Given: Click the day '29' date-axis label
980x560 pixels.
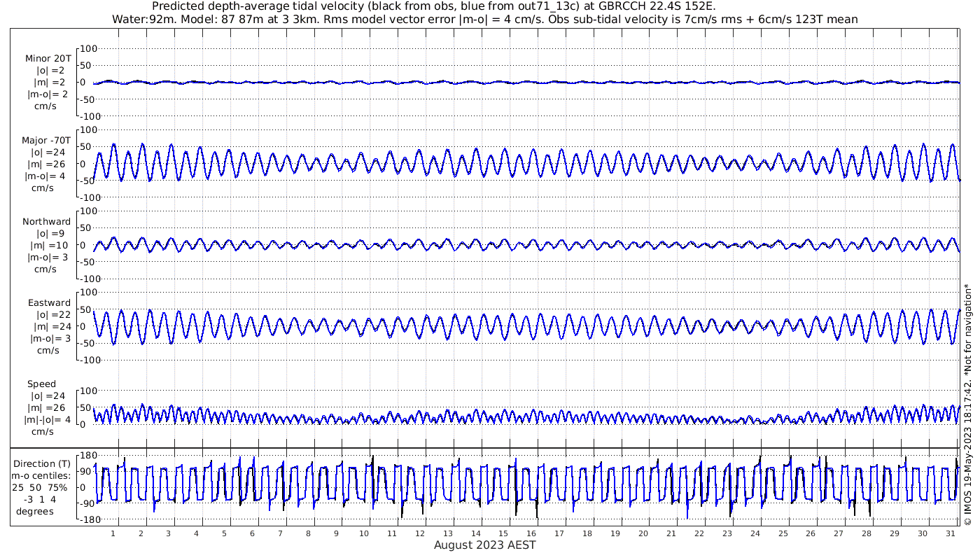Looking at the screenshot, I should (895, 533).
